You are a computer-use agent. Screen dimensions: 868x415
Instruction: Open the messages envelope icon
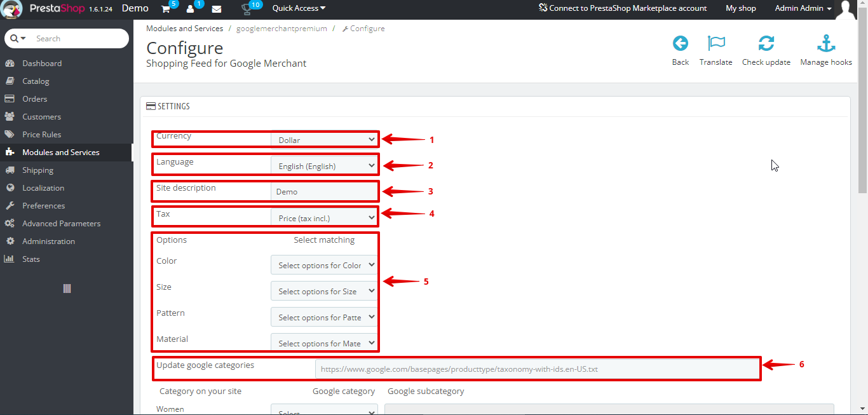coord(217,9)
